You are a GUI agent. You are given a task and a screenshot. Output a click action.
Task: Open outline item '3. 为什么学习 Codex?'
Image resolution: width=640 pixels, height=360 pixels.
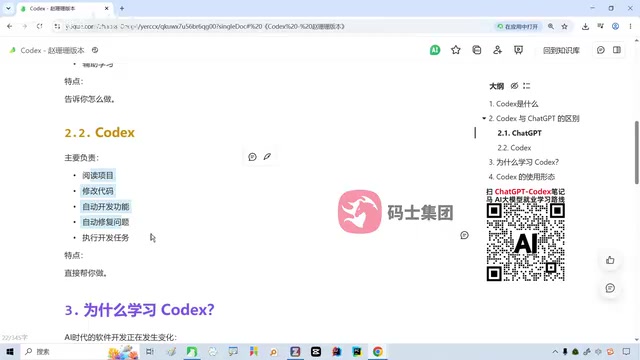coord(524,162)
